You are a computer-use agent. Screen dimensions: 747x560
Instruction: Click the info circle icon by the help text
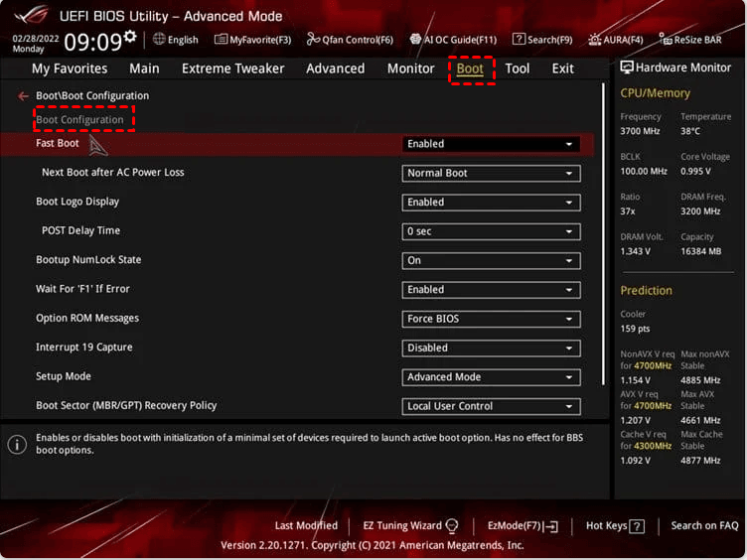tap(17, 445)
